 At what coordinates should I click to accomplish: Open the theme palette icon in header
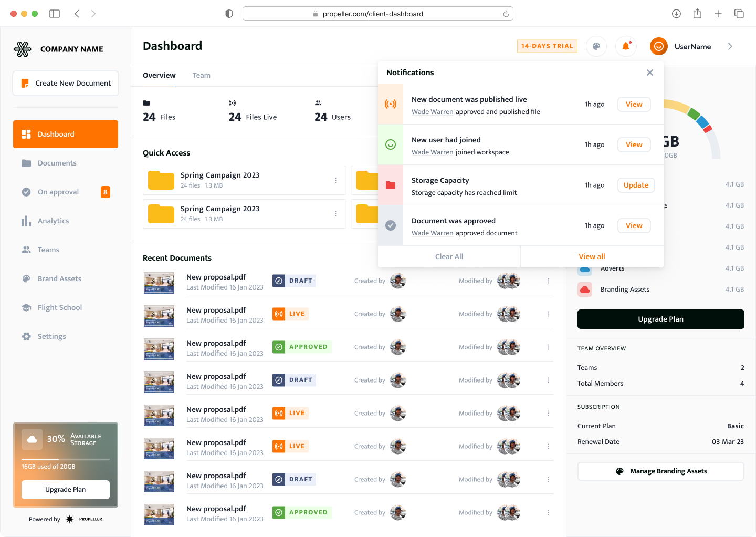(596, 46)
